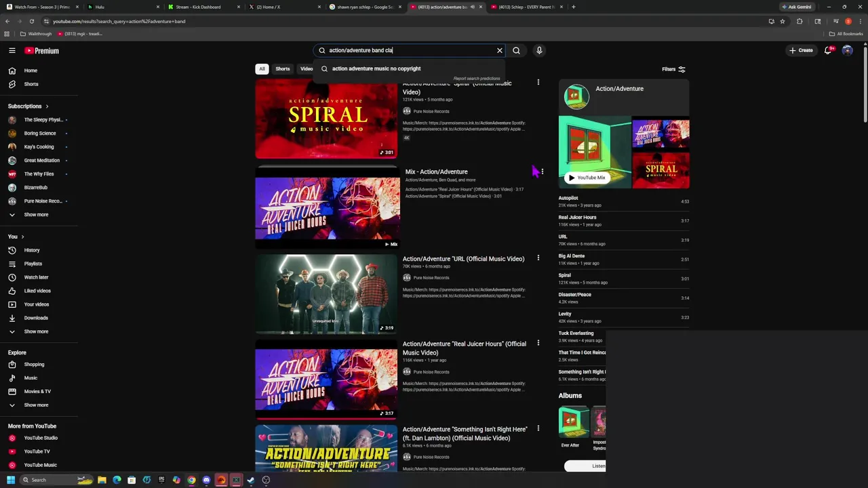Open the notifications bell
The image size is (868, 488).
829,50
